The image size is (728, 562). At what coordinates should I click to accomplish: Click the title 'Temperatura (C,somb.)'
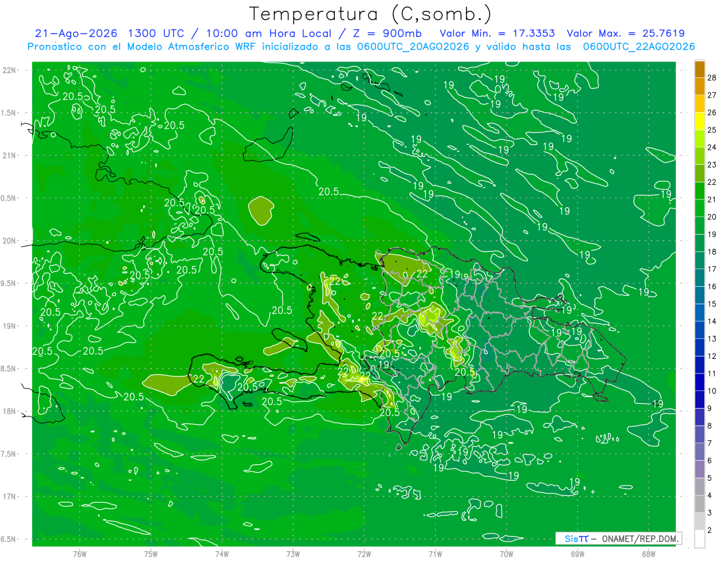370,14
